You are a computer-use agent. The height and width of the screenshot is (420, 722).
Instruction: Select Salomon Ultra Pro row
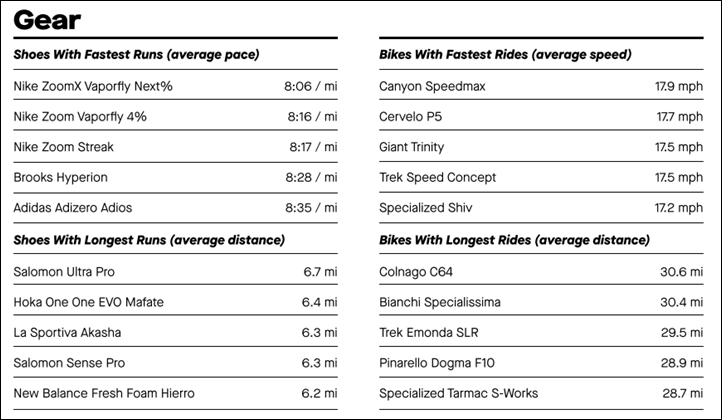[x=175, y=272]
